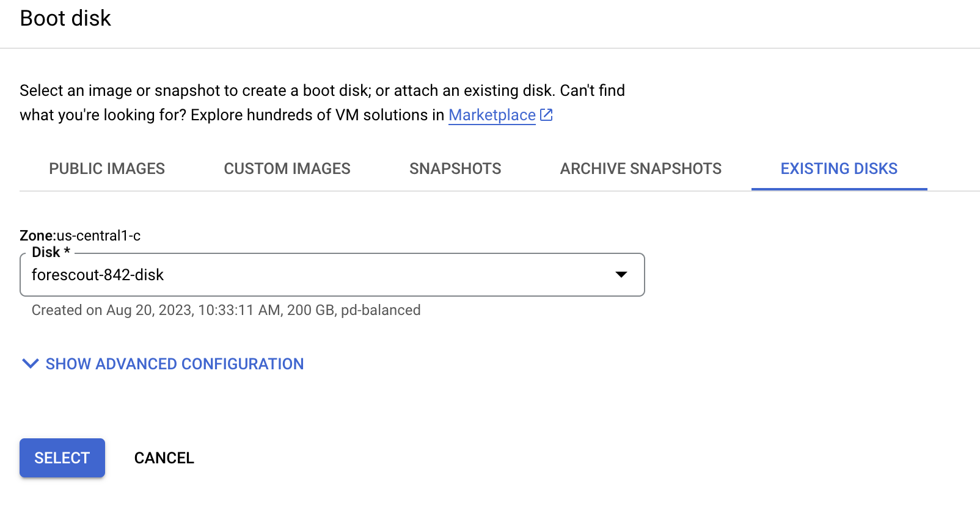This screenshot has width=980, height=514.
Task: Click the Boot disk heading
Action: [x=65, y=18]
